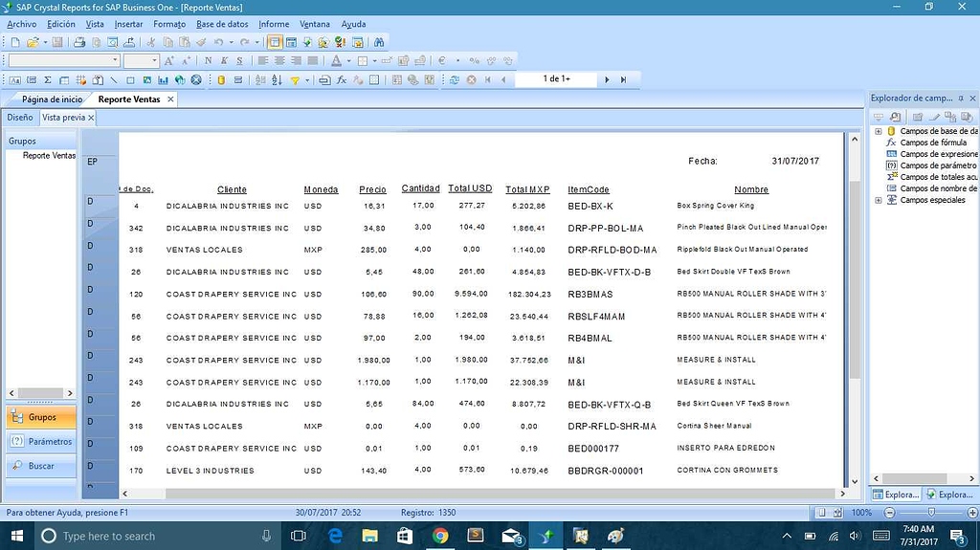Click the Record Sort A-Z icon
This screenshot has width=980, height=550.
click(x=277, y=80)
